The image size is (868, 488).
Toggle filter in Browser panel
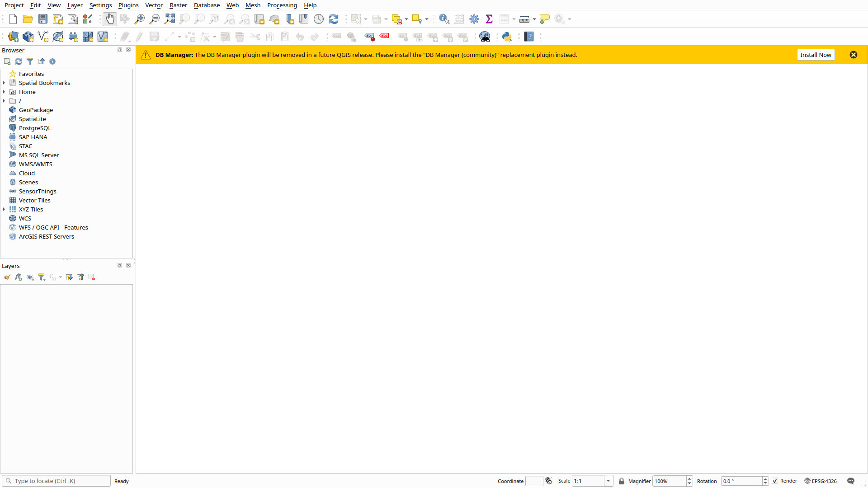click(30, 61)
